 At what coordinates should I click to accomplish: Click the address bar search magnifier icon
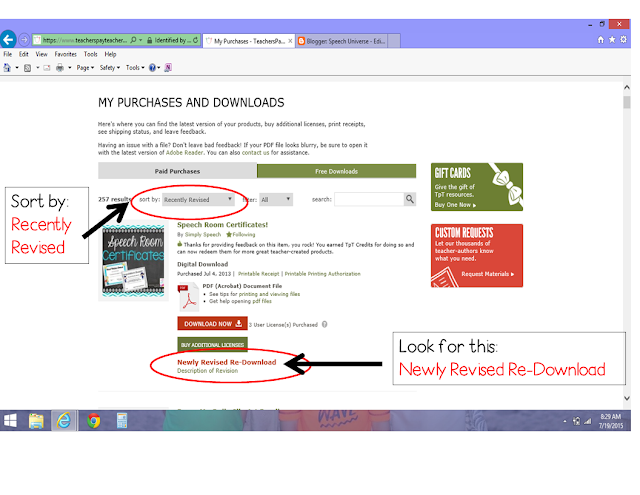[x=133, y=40]
